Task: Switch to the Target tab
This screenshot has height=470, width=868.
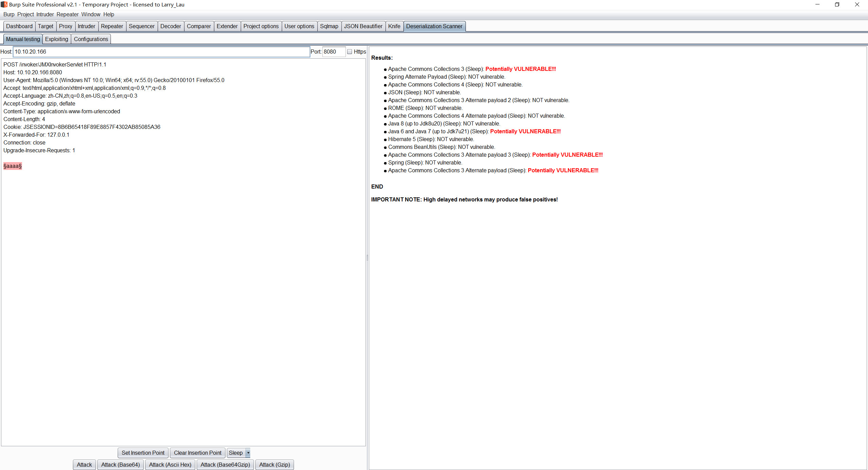Action: 45,26
